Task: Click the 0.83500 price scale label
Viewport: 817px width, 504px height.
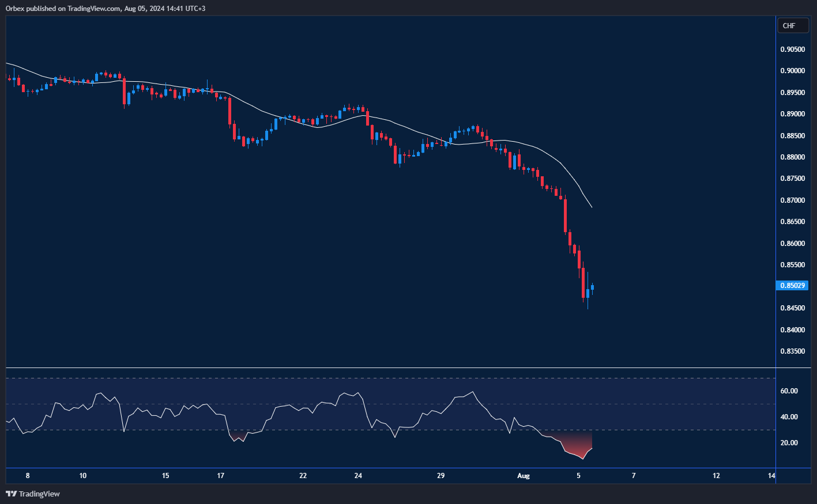Action: tap(793, 351)
